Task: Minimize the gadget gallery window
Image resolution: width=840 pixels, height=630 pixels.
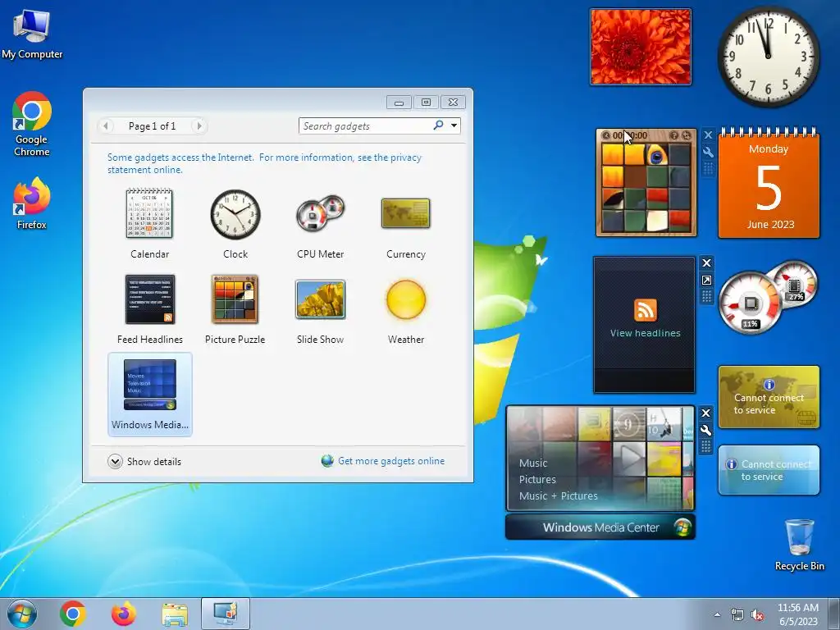Action: tap(399, 103)
